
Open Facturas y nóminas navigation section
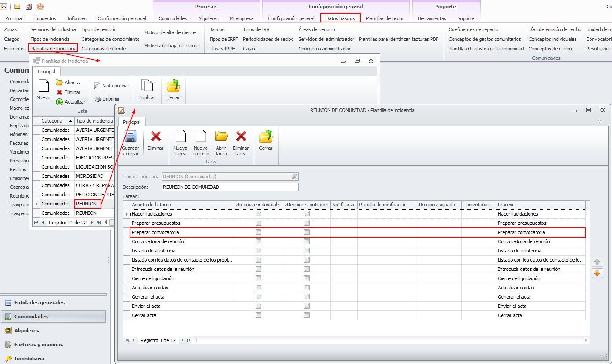[x=39, y=345]
